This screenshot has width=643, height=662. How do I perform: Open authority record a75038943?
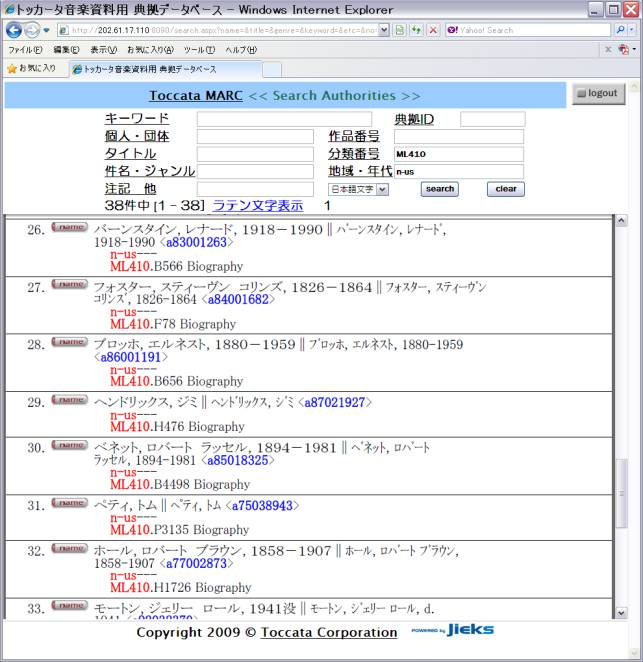point(262,506)
